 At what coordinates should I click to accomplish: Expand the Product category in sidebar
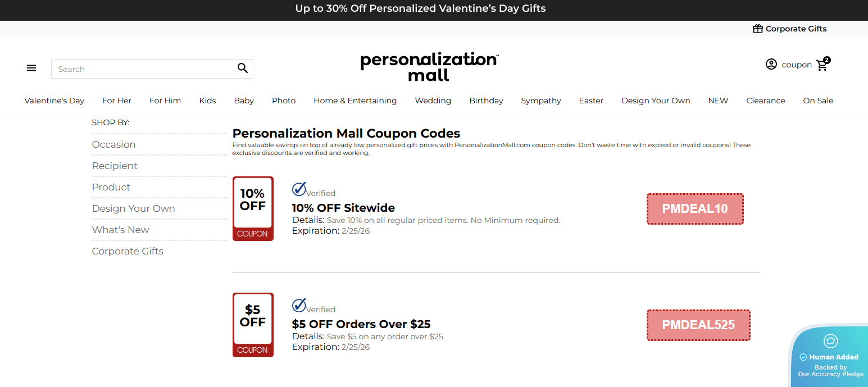coord(111,187)
